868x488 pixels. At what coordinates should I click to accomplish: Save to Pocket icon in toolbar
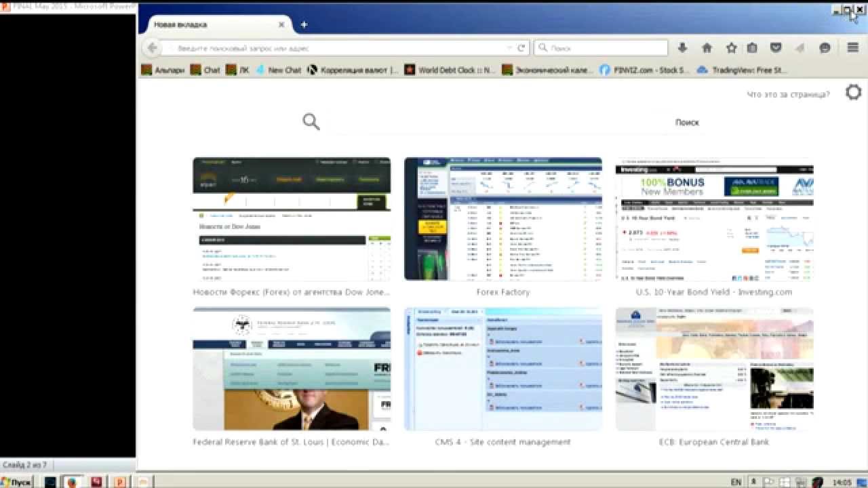(776, 48)
